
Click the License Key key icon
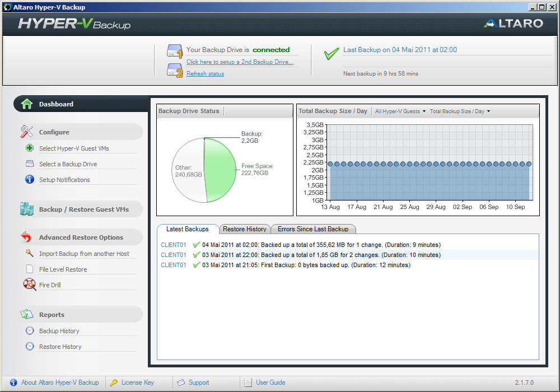(x=114, y=382)
